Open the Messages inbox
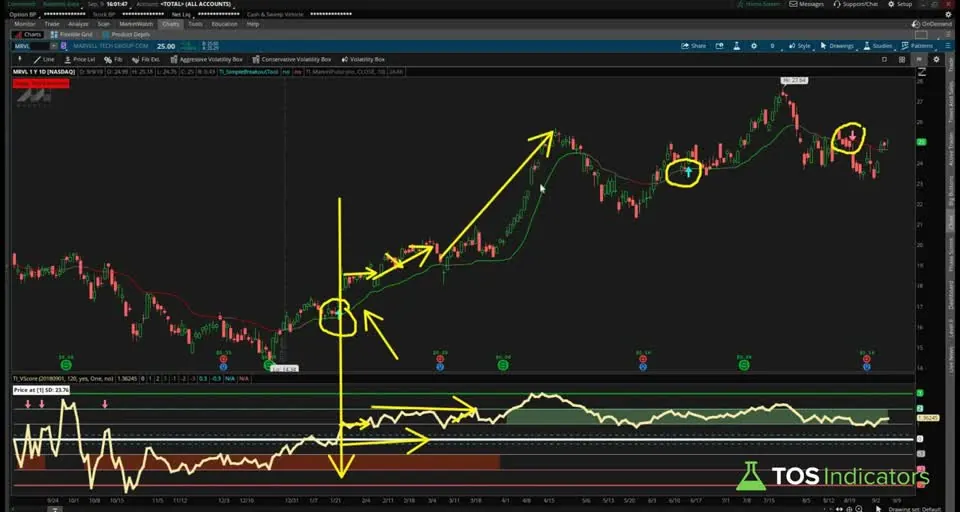This screenshot has width=960, height=512. pos(806,4)
